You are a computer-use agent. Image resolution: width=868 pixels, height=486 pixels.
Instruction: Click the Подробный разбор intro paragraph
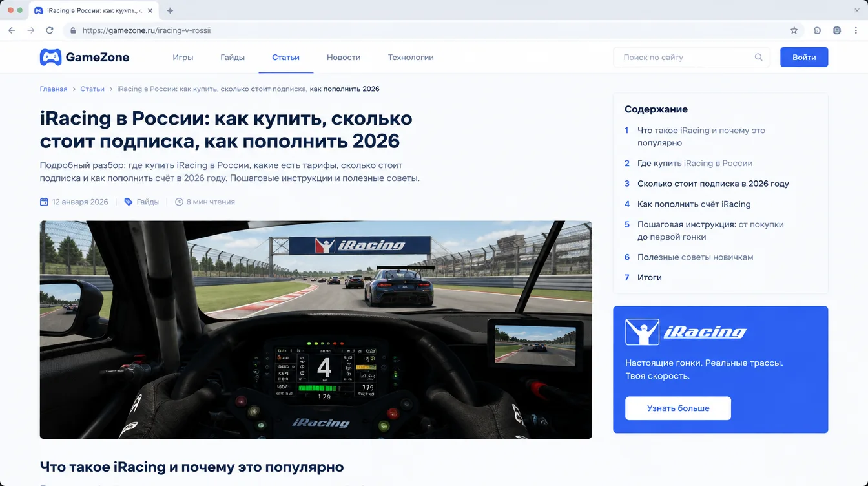tap(230, 172)
